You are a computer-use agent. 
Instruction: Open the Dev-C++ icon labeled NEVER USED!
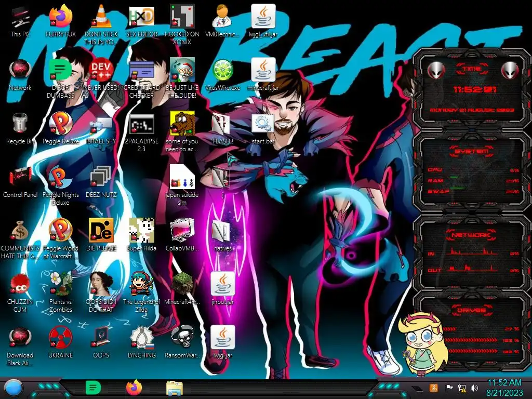(101, 70)
